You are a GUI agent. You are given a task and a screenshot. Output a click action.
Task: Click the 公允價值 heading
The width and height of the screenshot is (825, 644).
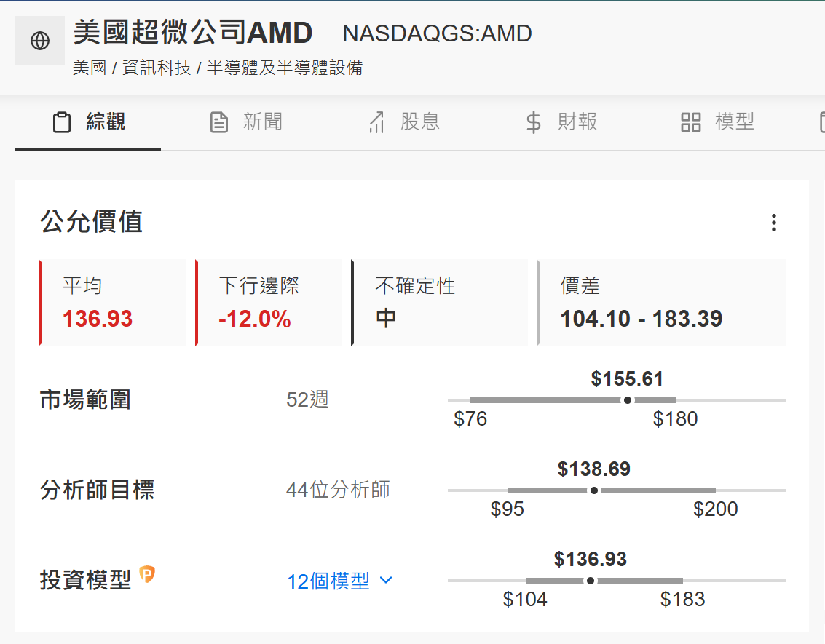(92, 221)
